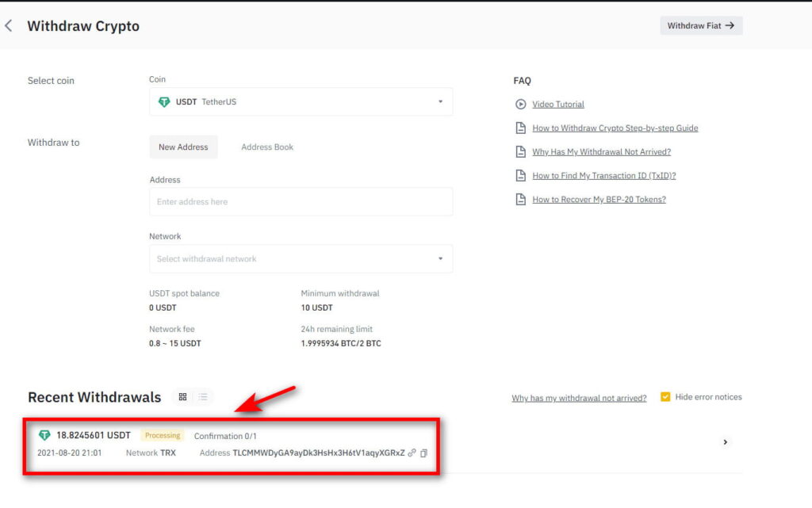Click the 18.8245601 USDT amount

[94, 435]
